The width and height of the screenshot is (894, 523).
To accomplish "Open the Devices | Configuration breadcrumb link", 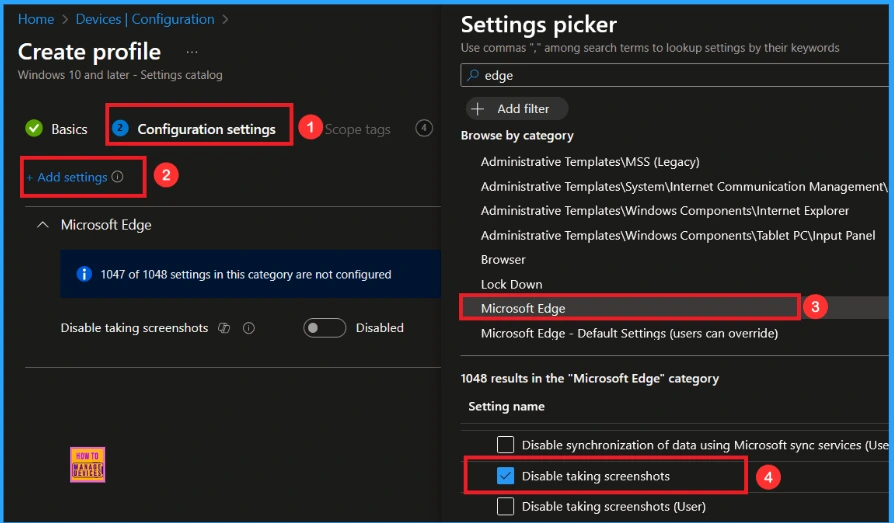I will pos(145,19).
